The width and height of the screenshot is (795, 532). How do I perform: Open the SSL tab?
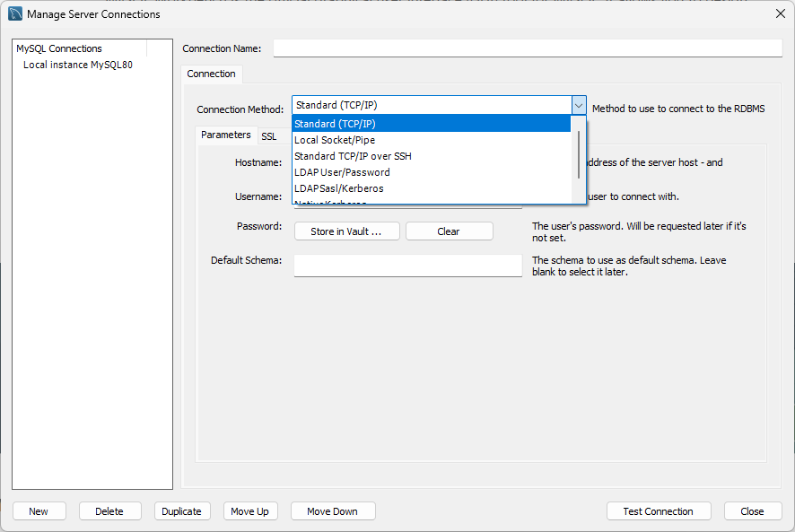[x=268, y=136]
